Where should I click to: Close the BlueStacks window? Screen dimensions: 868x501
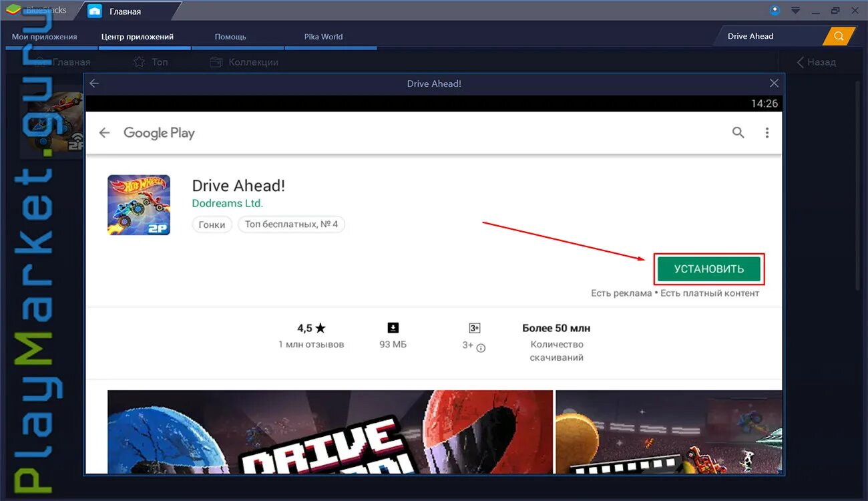coord(855,11)
